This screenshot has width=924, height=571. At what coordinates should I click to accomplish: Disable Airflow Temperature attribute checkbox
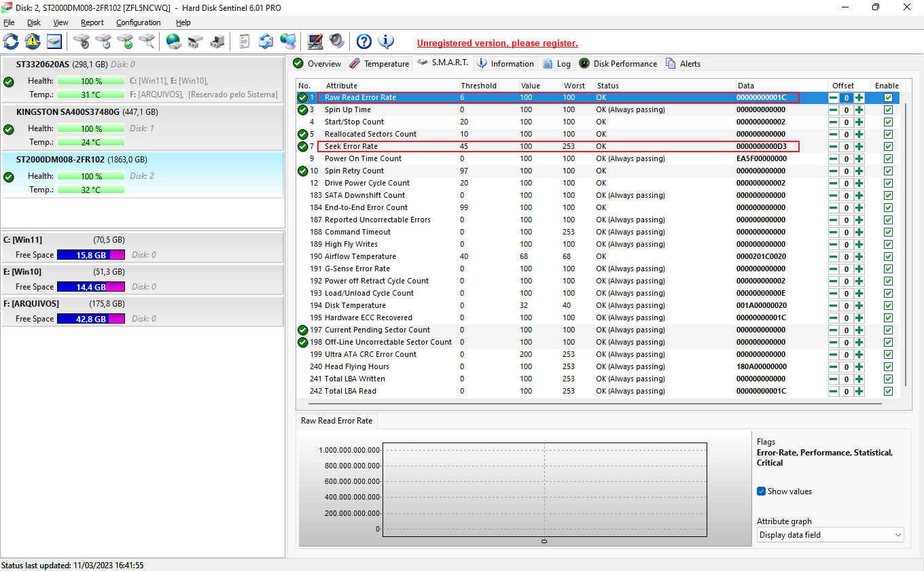tap(888, 256)
